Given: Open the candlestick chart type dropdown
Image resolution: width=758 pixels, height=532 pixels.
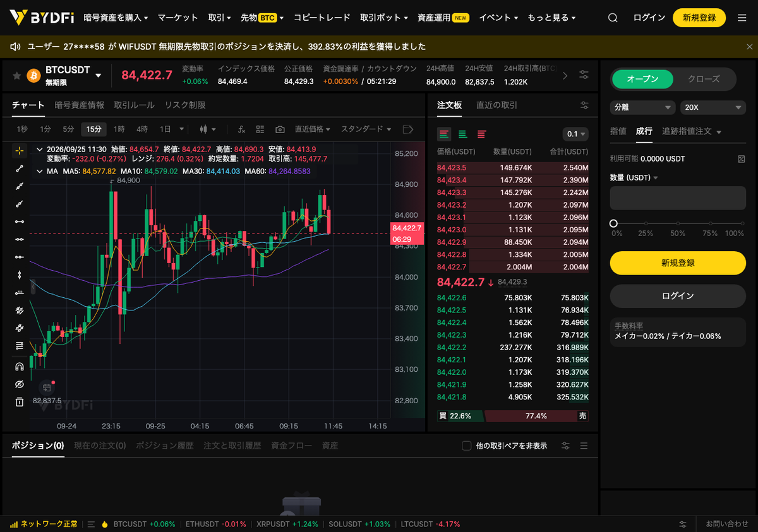Looking at the screenshot, I should coord(207,129).
